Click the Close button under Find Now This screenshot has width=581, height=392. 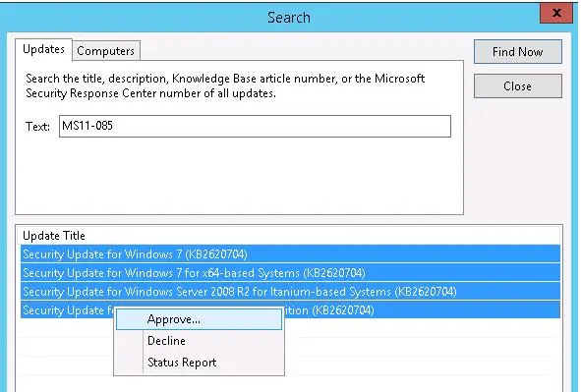[518, 86]
